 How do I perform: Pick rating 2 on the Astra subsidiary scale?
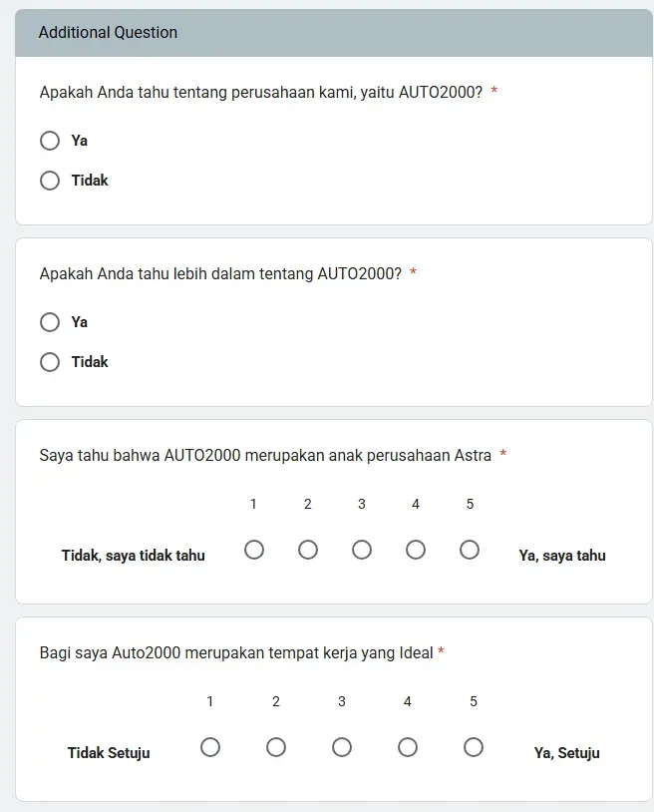308,550
